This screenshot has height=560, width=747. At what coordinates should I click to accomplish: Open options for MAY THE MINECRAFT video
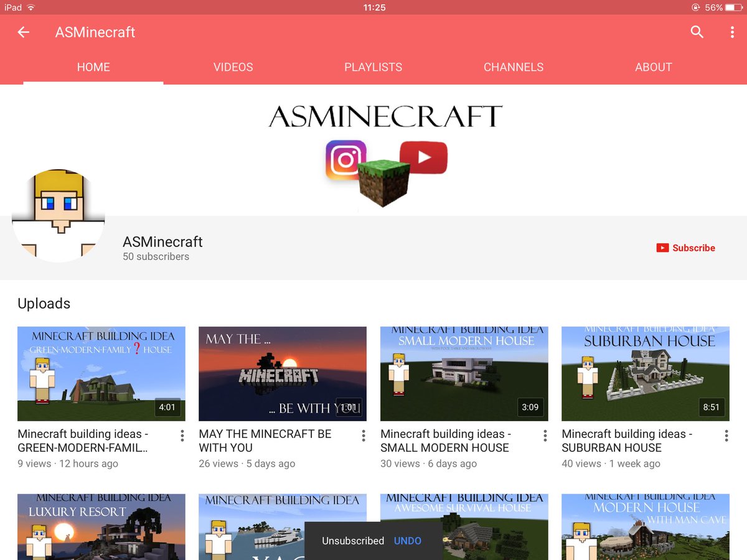click(364, 436)
